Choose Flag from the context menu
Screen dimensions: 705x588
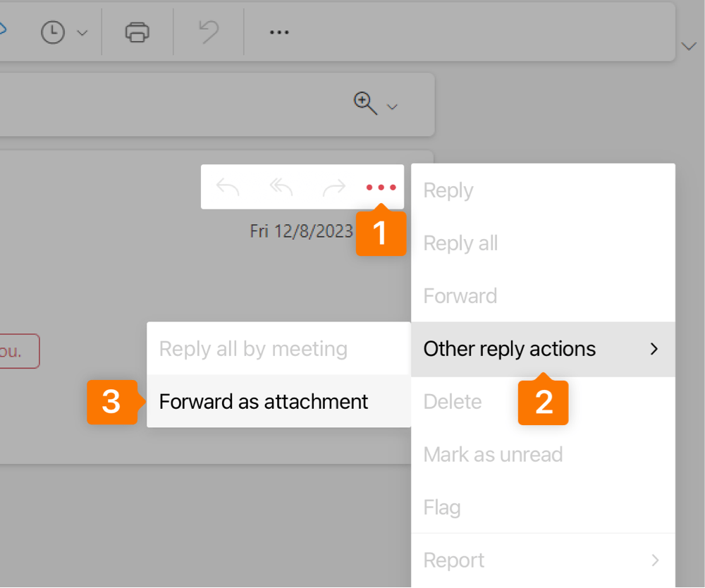(x=442, y=508)
